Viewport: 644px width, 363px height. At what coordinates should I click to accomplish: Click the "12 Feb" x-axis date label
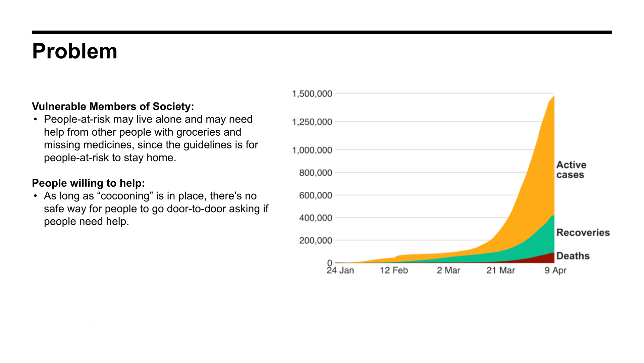click(x=393, y=270)
